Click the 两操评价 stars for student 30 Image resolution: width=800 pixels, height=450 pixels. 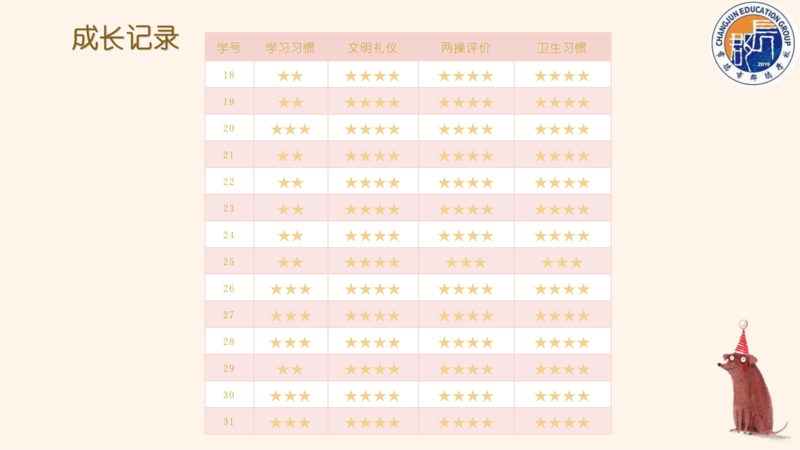coord(466,396)
